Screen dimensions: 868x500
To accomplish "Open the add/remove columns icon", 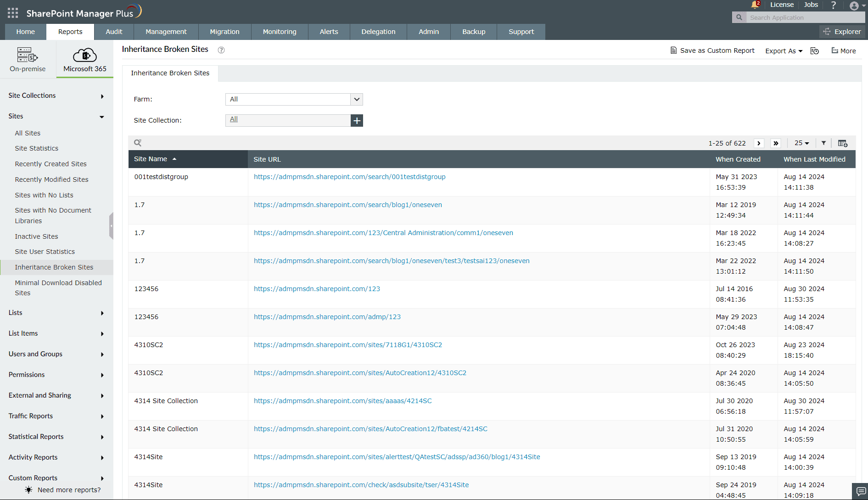I will pyautogui.click(x=843, y=143).
